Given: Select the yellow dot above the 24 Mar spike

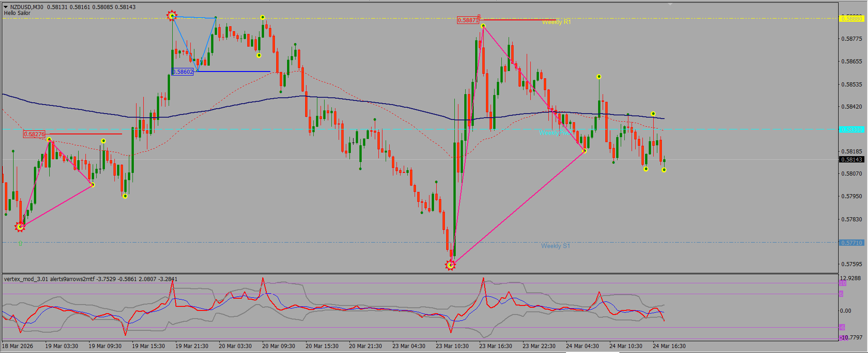Looking at the screenshot, I should [x=599, y=76].
